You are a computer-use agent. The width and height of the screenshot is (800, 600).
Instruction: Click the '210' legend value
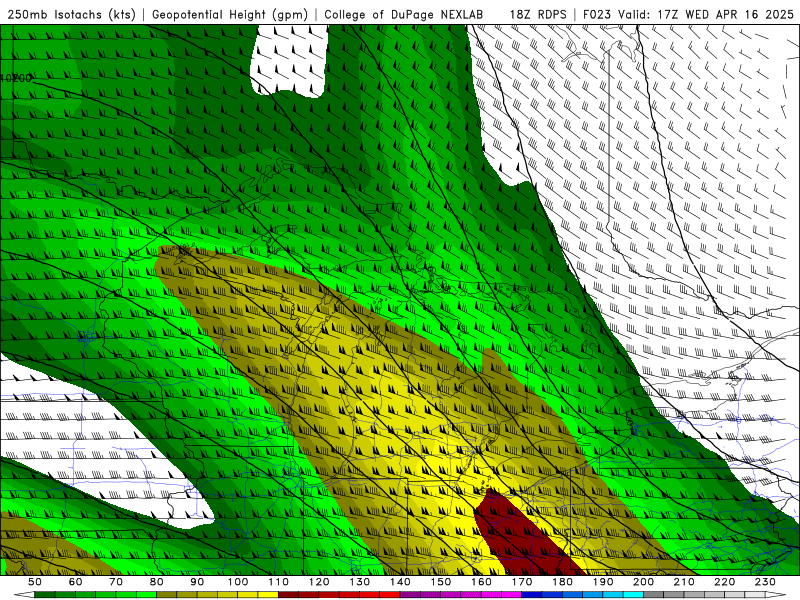coord(685,582)
